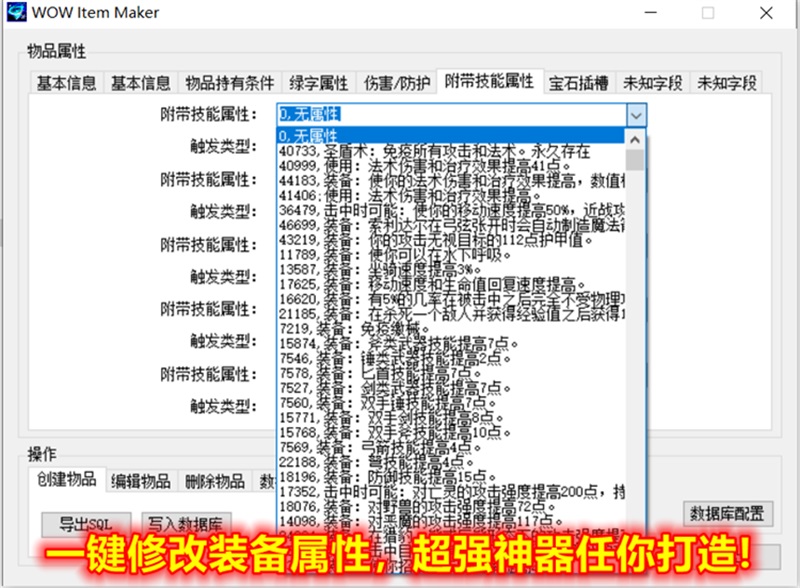Select the 删除物品 operation tab
Image resolution: width=800 pixels, height=588 pixels.
point(215,481)
